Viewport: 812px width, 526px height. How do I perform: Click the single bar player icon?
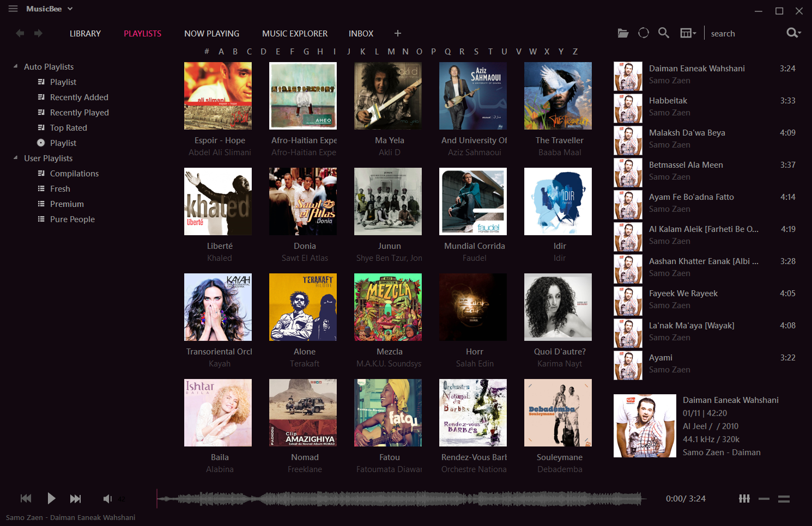(764, 498)
